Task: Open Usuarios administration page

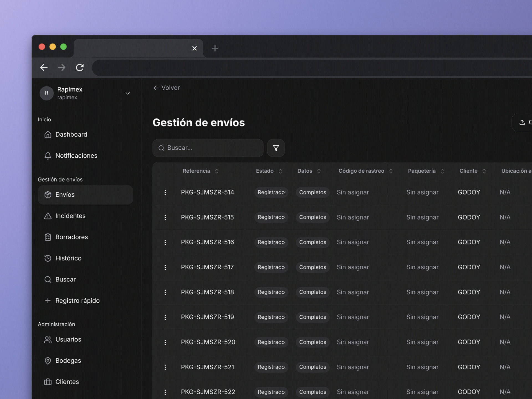Action: pos(85,339)
